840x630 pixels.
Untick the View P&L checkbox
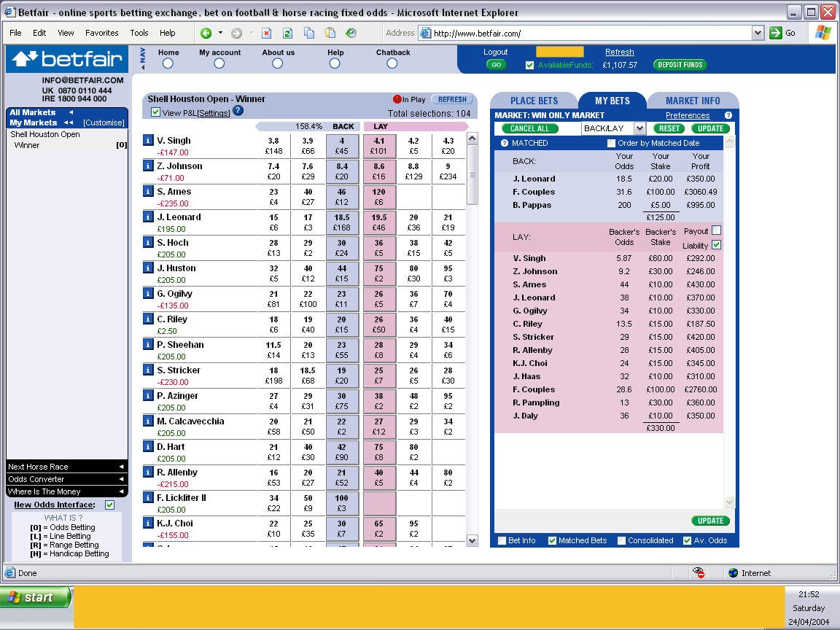coord(155,112)
